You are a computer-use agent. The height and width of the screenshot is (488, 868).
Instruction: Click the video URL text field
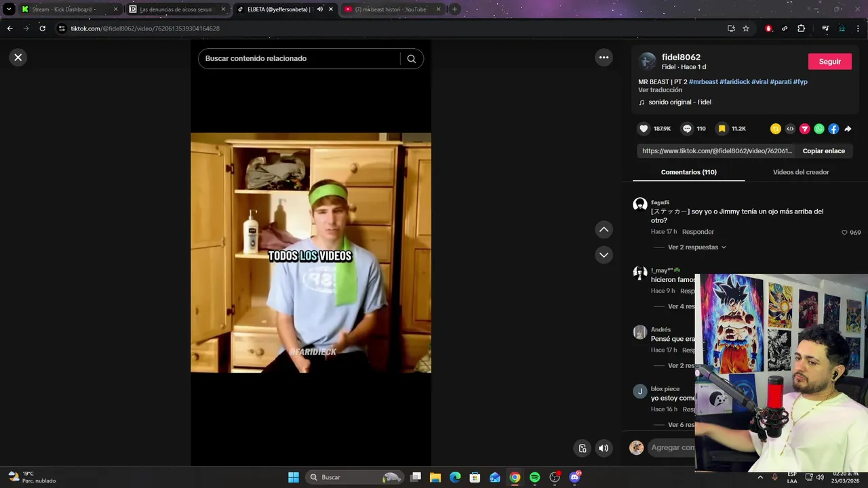pos(716,151)
